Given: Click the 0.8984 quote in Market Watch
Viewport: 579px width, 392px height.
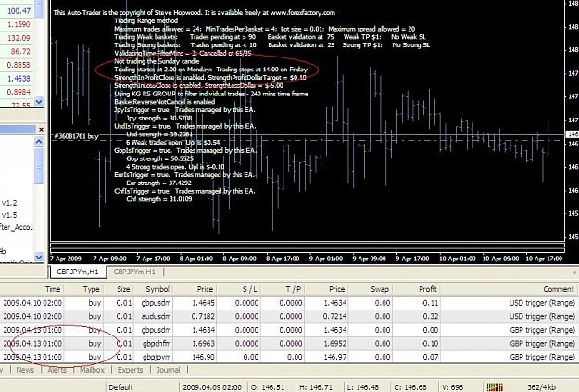Looking at the screenshot, I should point(19,92).
